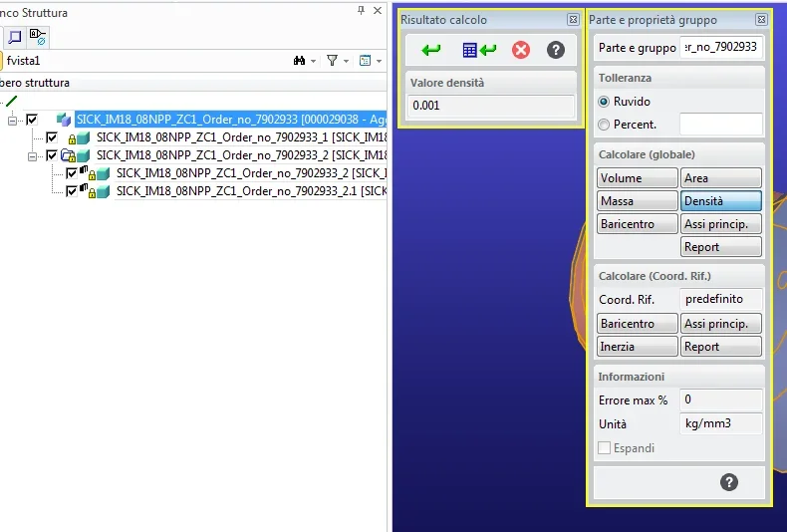
Task: Pin the Structure browser panel
Action: pyautogui.click(x=361, y=10)
